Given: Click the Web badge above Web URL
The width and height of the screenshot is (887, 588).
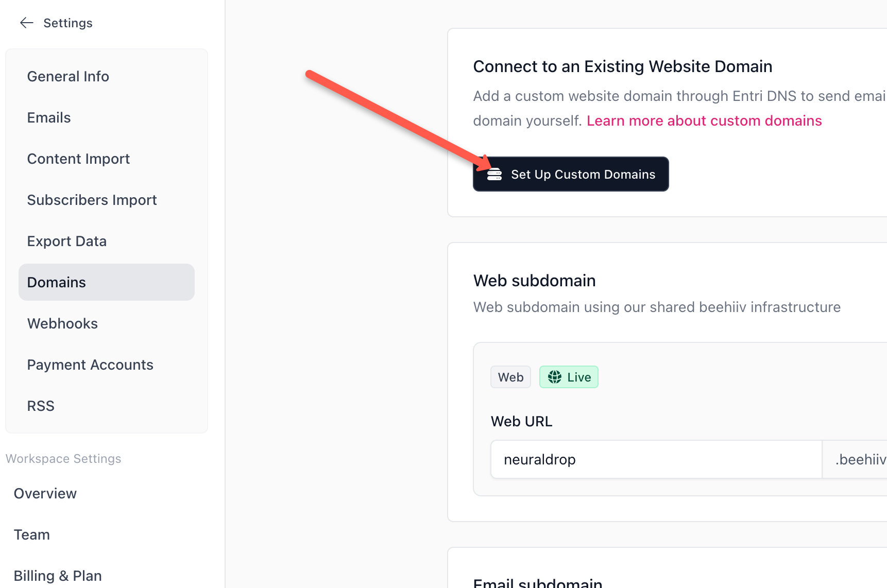Looking at the screenshot, I should (x=510, y=376).
